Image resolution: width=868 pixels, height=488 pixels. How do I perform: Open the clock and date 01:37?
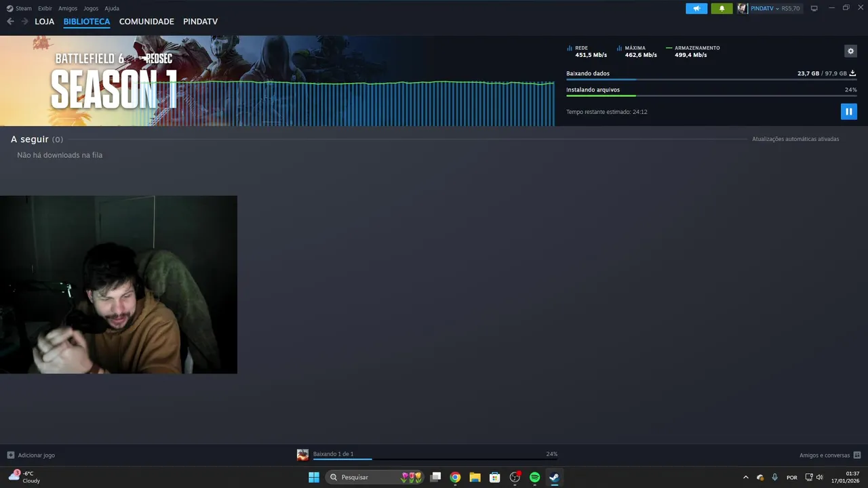[x=846, y=477]
